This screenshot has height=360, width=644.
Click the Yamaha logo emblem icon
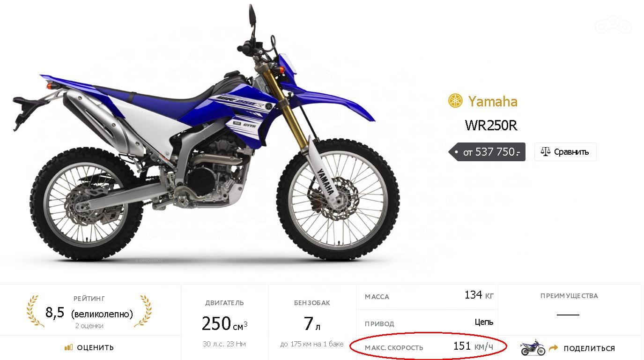(455, 101)
